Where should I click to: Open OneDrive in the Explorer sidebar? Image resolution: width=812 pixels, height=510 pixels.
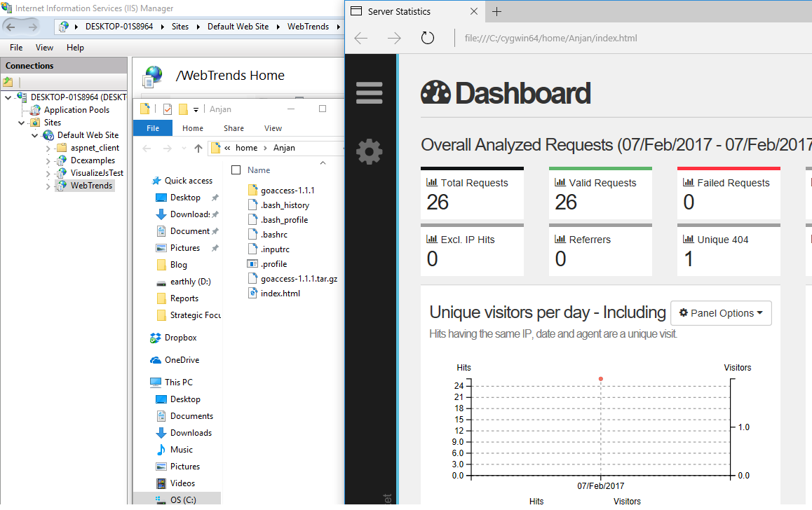coord(180,359)
